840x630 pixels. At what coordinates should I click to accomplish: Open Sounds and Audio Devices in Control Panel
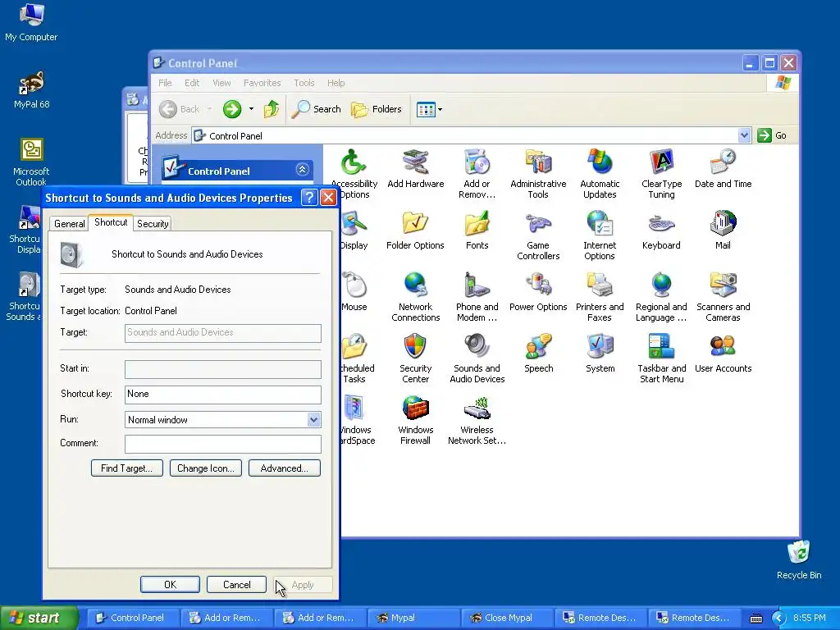[477, 358]
